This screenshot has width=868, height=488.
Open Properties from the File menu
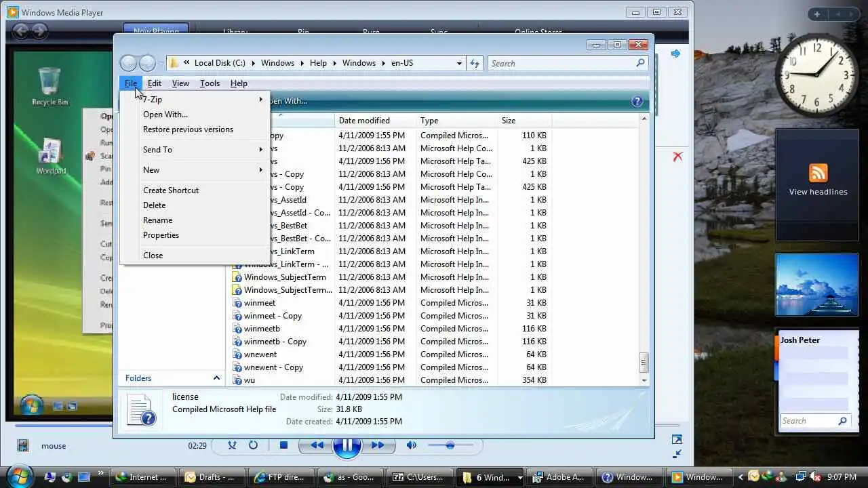pos(161,235)
